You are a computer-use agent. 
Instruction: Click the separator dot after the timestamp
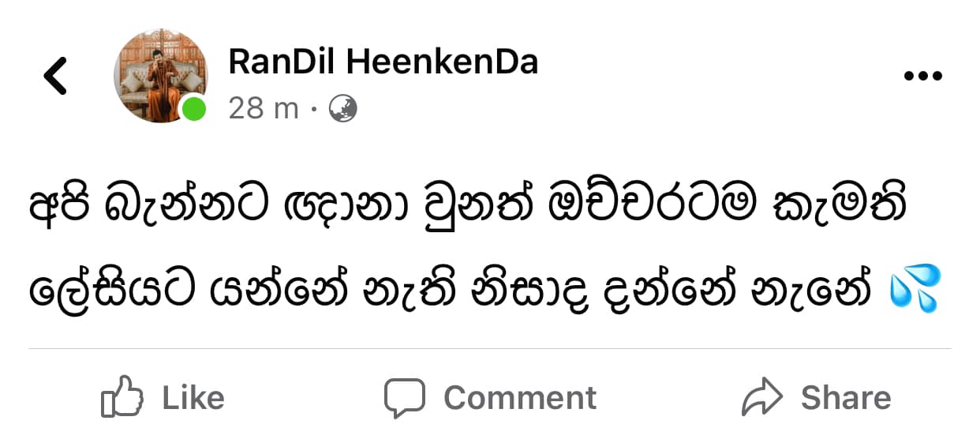pos(313,109)
